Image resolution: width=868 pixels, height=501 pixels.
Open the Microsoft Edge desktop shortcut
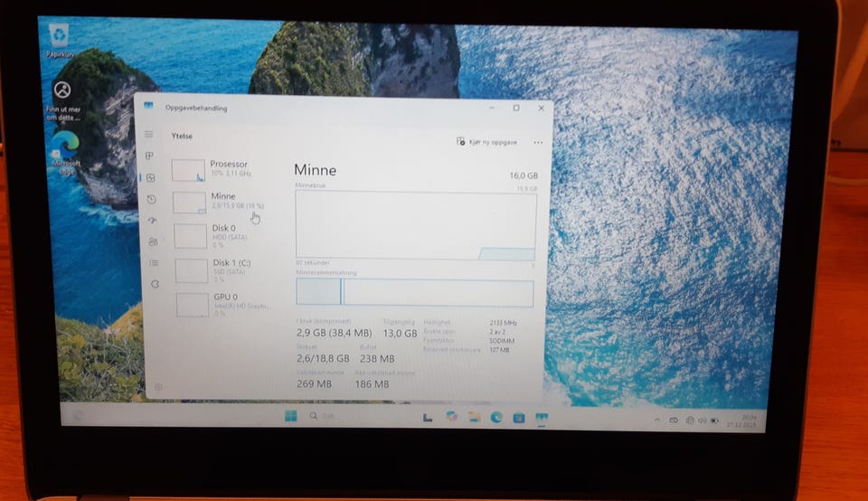66,154
